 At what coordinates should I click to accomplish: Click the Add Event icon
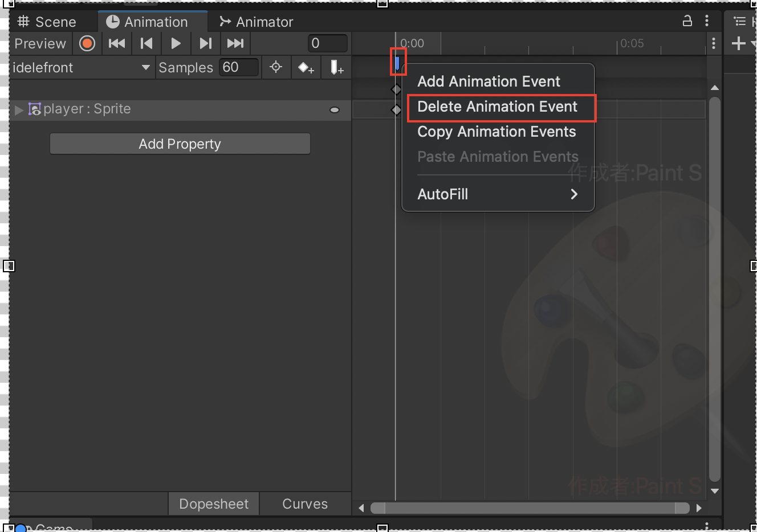(337, 68)
